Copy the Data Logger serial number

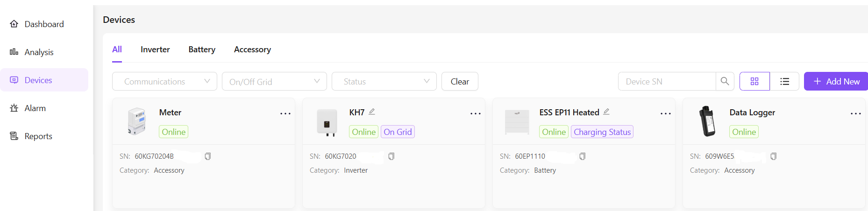773,156
